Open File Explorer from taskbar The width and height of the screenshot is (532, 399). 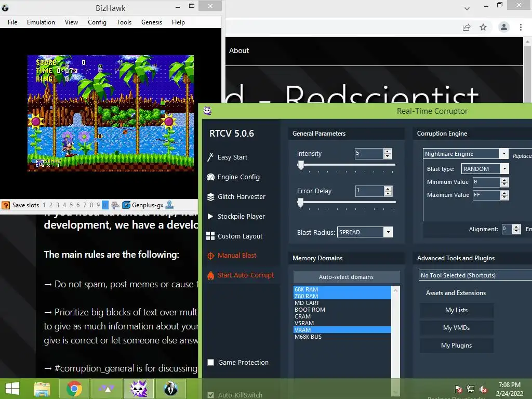click(42, 389)
